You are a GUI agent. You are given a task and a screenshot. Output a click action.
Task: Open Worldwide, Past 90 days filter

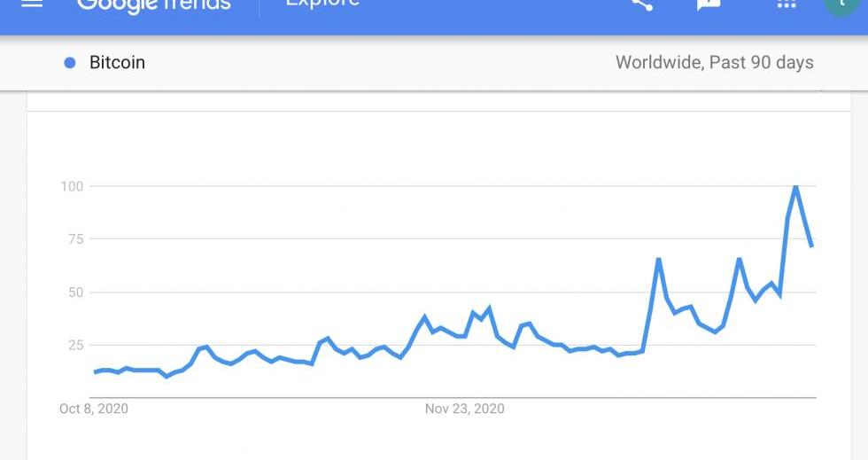click(x=714, y=63)
